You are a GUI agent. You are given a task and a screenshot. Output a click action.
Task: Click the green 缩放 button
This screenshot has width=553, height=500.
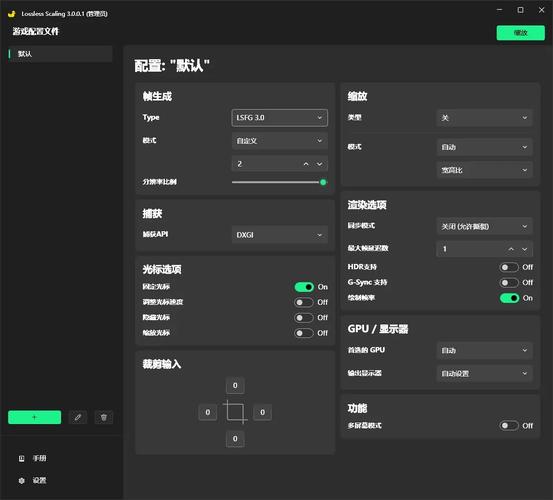pyautogui.click(x=521, y=33)
